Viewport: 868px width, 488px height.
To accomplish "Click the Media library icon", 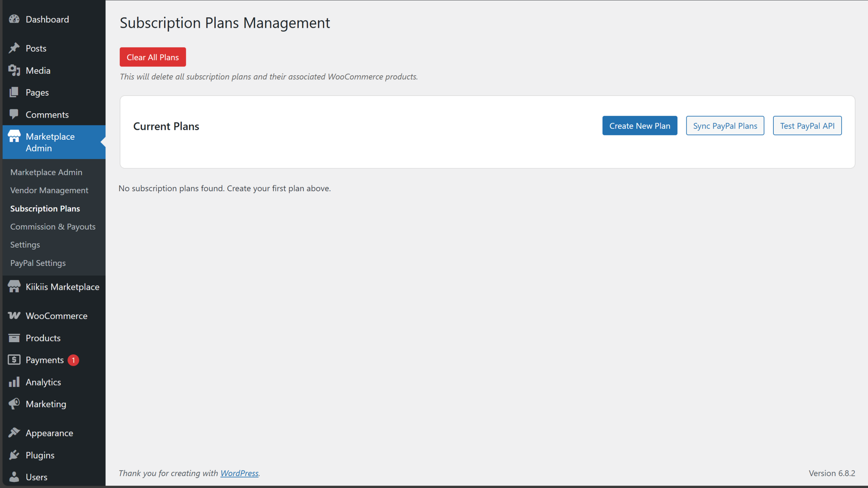I will 14,70.
